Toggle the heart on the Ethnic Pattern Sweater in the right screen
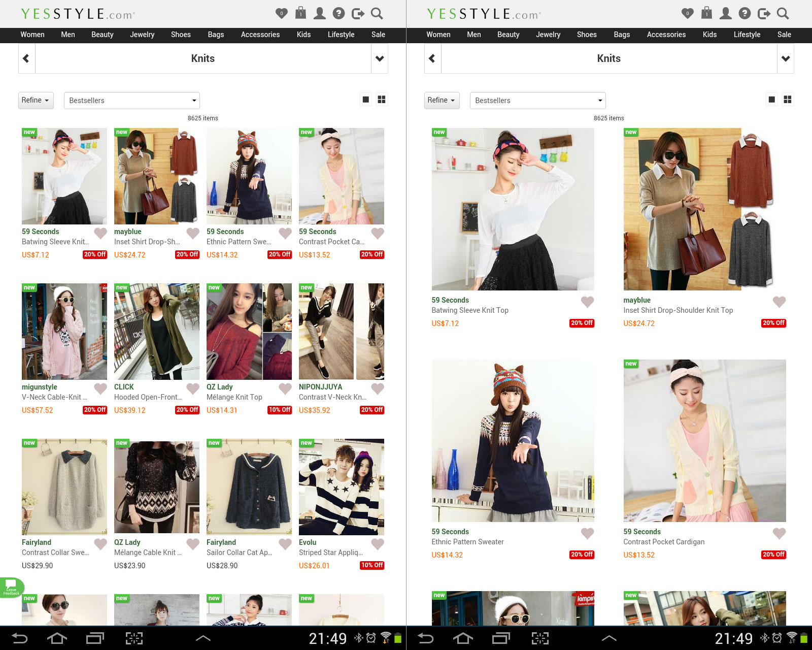 [x=587, y=534]
